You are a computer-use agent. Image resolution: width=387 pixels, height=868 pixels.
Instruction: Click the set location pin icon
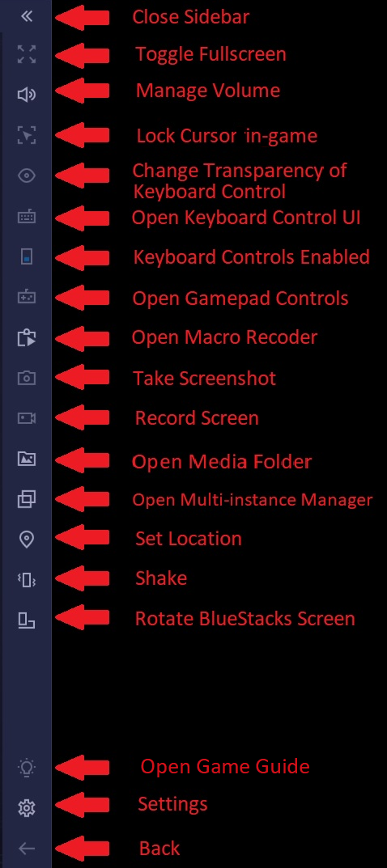pos(27,540)
